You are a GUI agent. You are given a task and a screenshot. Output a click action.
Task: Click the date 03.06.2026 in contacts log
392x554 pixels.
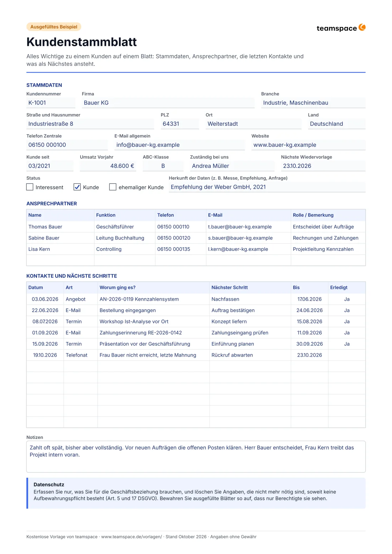point(45,299)
